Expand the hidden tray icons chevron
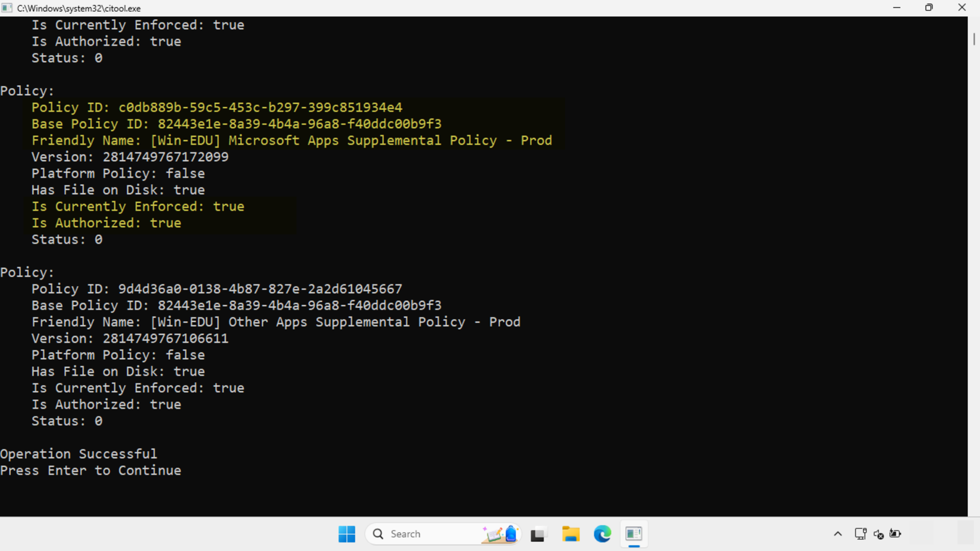The height and width of the screenshot is (551, 980). (x=838, y=534)
